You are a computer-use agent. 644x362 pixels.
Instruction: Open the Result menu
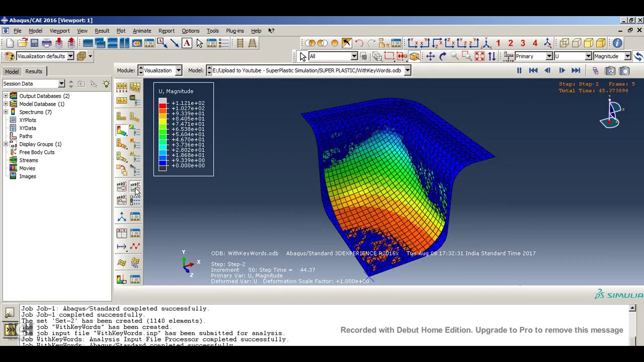pyautogui.click(x=102, y=31)
